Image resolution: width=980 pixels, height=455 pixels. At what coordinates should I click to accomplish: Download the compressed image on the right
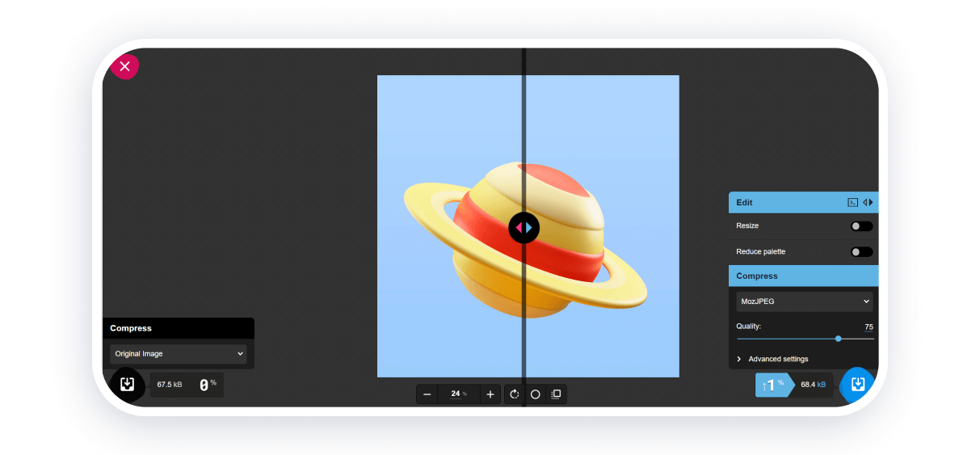858,385
